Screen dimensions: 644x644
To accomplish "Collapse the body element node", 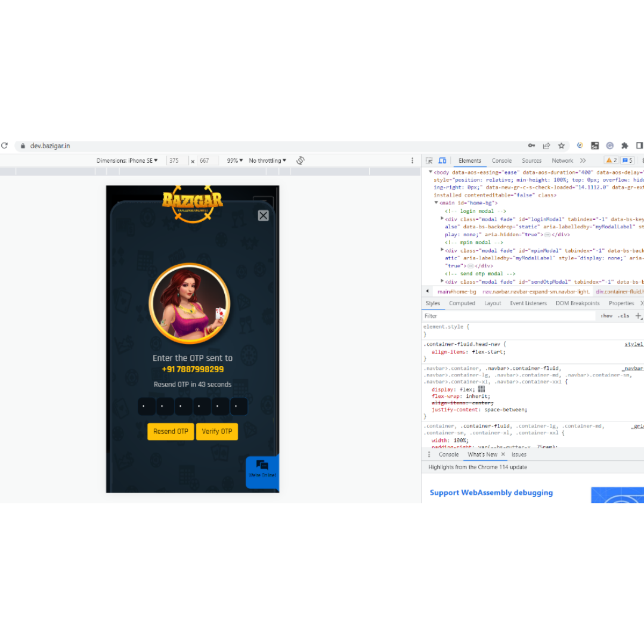I will 431,172.
